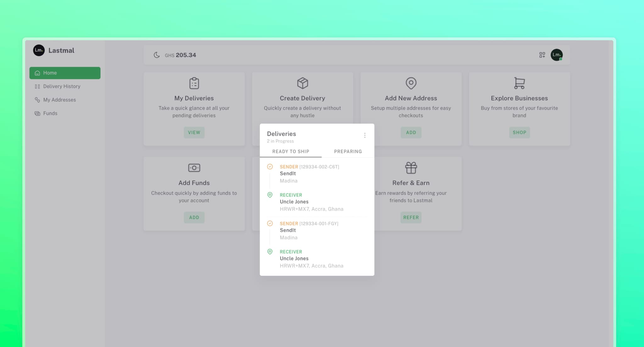
Task: Click the Create Delivery box icon
Action: (303, 83)
